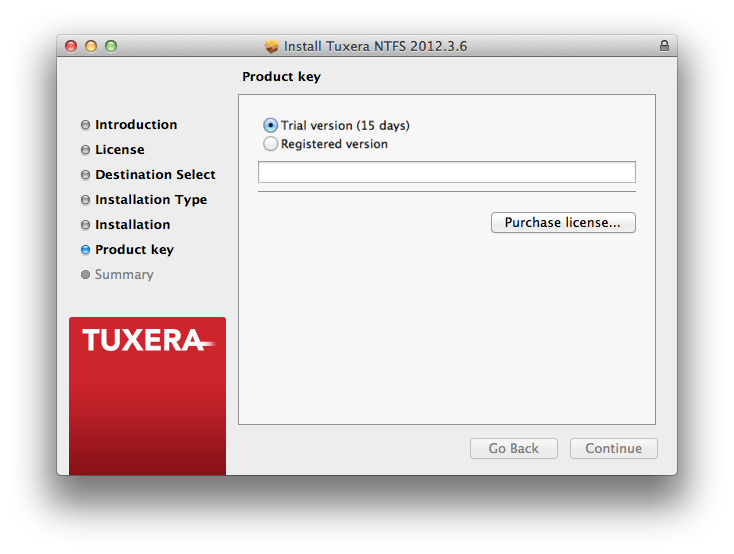Click the bullet beside the Introduction step
This screenshot has width=734, height=554.
(x=85, y=125)
